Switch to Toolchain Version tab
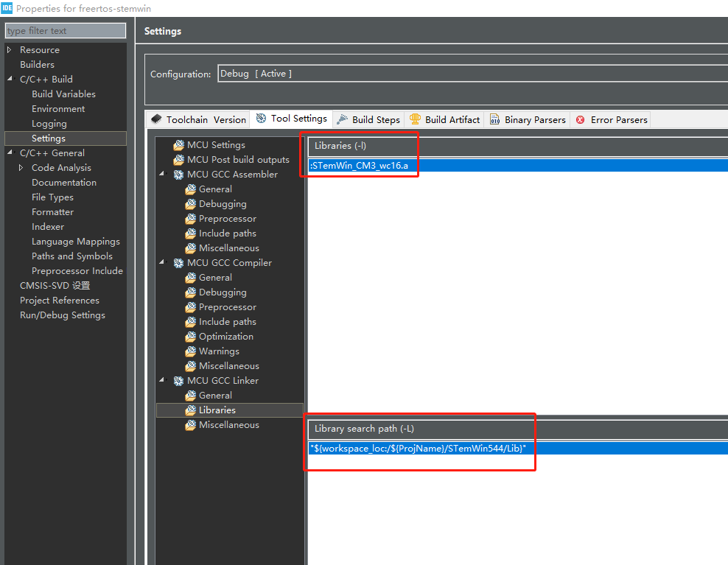728x565 pixels. [198, 119]
